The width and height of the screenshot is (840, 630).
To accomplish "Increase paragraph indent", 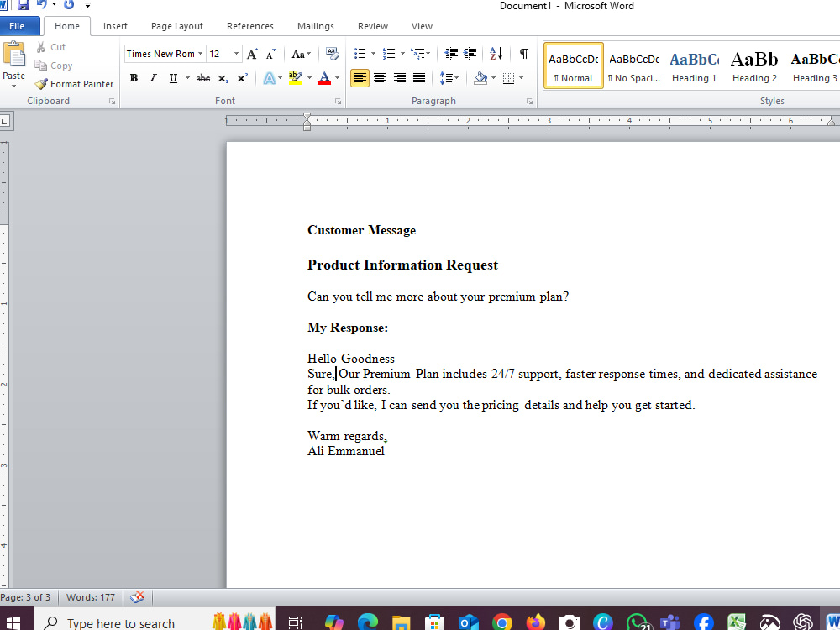I will click(x=470, y=54).
